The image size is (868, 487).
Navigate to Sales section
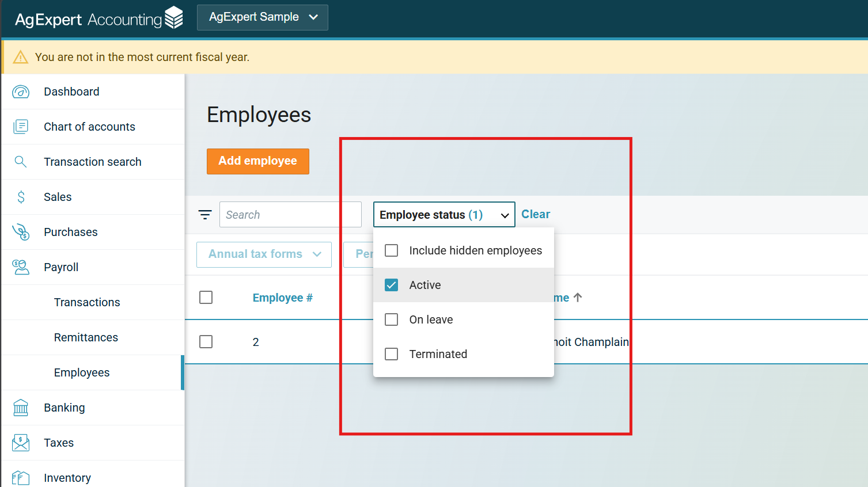pos(93,197)
